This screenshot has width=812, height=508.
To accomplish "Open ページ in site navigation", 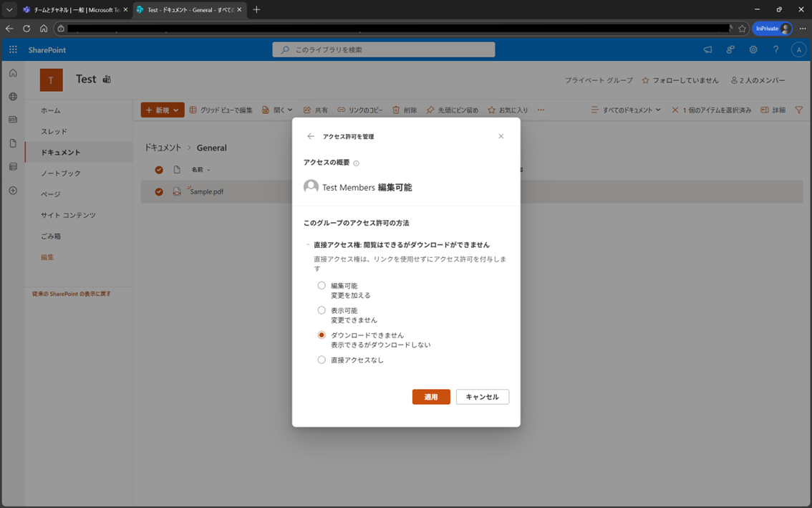I will point(51,194).
